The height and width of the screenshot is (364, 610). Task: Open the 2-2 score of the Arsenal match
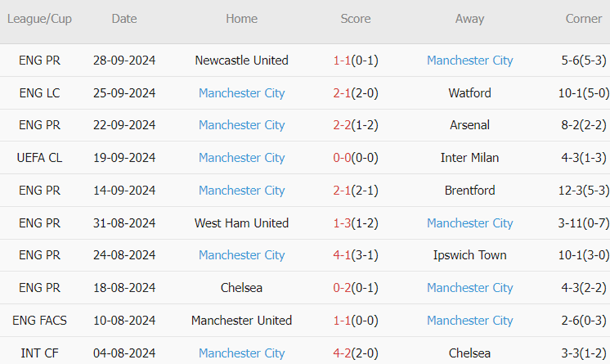click(342, 125)
